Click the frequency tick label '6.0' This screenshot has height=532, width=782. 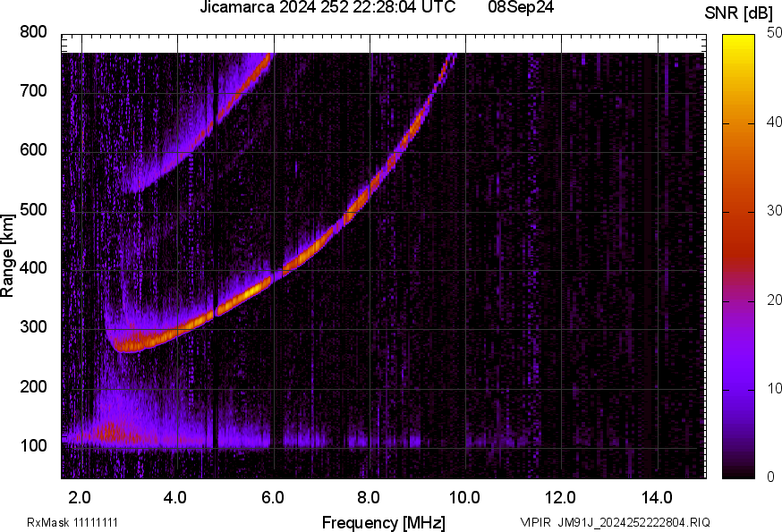(272, 498)
